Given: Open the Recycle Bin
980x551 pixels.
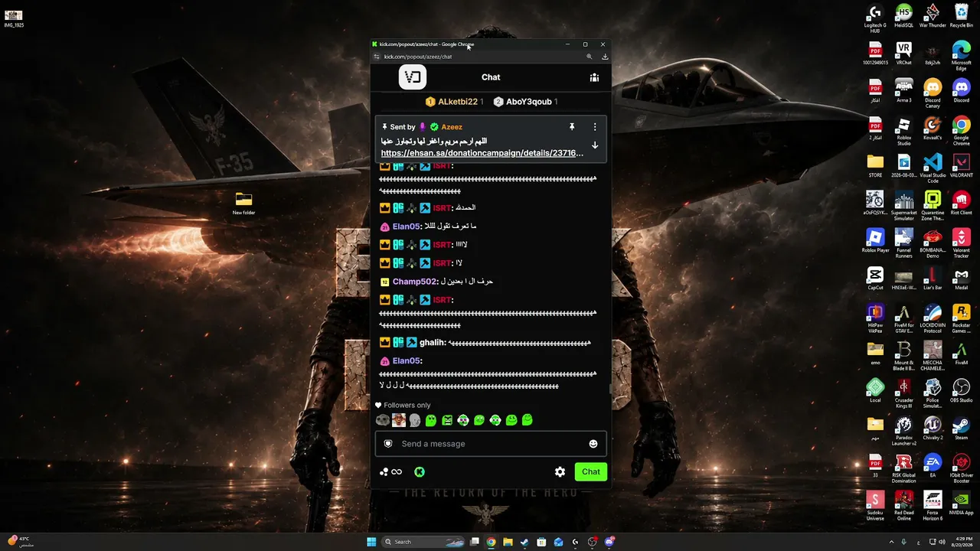Looking at the screenshot, I should pos(962,17).
